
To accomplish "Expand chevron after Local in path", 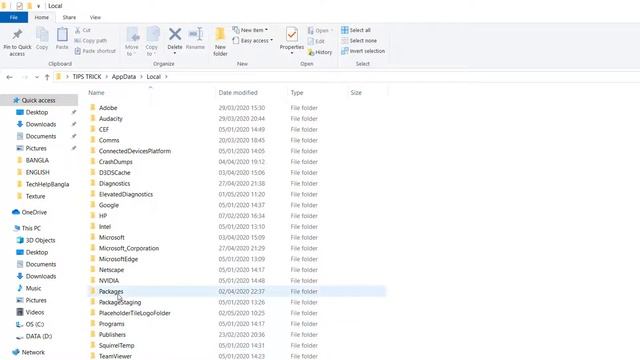I will click(x=167, y=77).
